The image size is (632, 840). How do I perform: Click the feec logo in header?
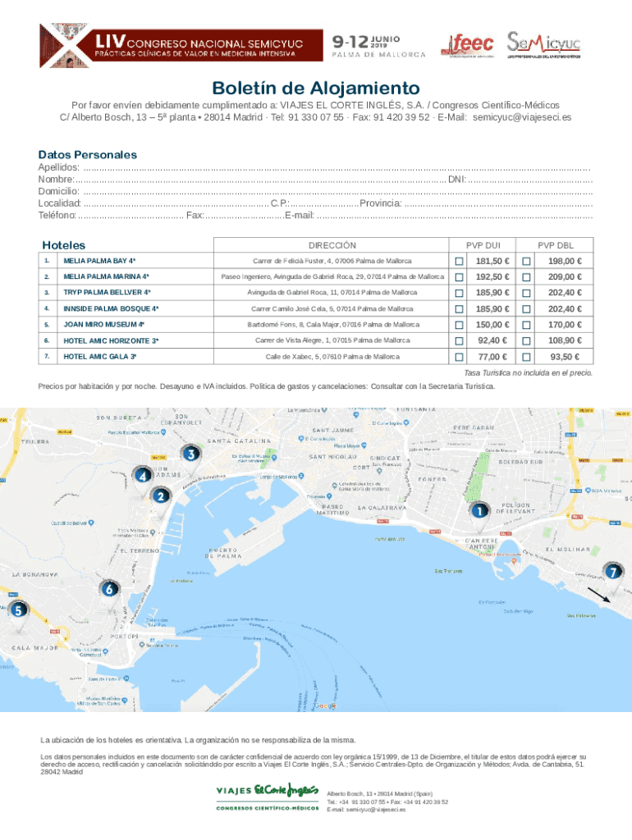coord(467,46)
